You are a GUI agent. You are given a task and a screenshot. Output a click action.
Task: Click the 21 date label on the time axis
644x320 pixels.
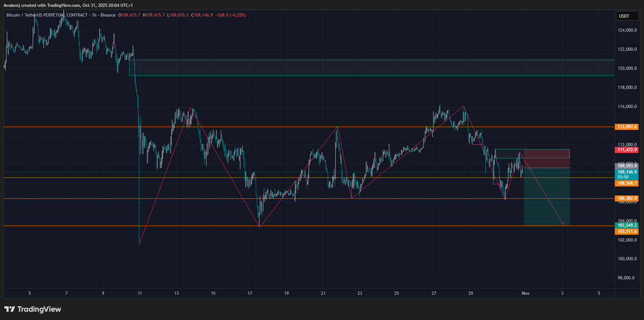point(323,294)
